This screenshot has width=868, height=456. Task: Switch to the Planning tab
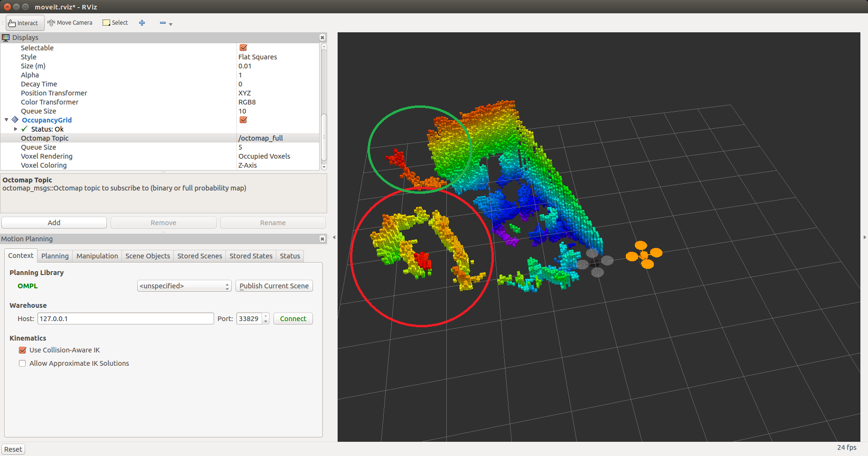[x=55, y=256]
